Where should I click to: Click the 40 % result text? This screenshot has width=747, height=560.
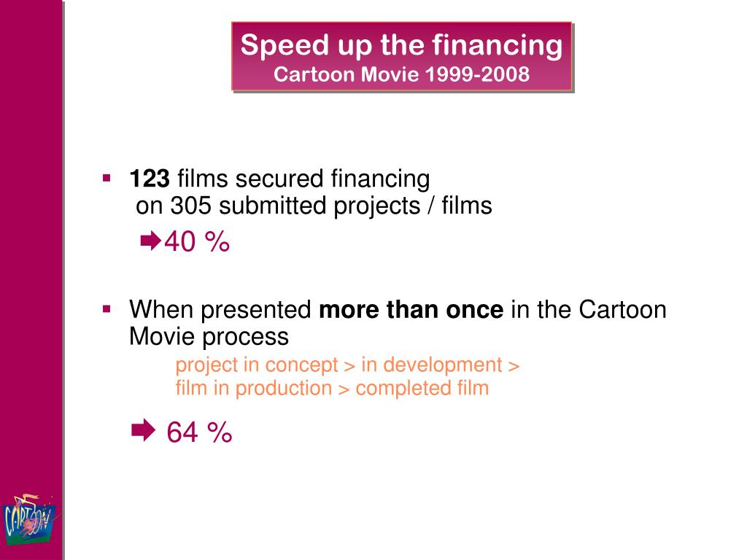197,241
